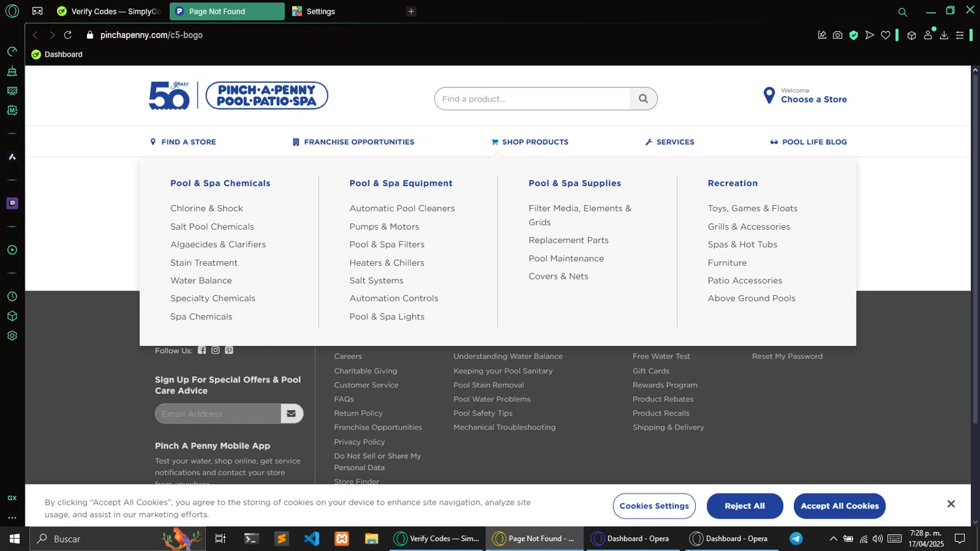980x551 pixels.
Task: Close the cookie banner with X
Action: 951,504
